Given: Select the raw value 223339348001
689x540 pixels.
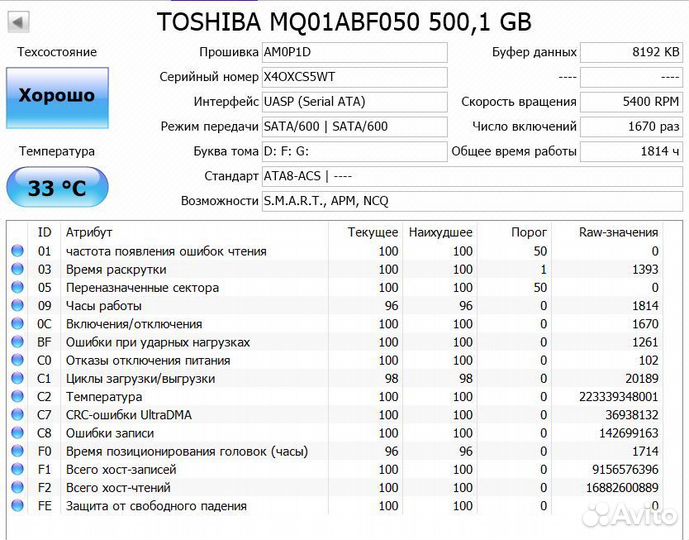Looking at the screenshot, I should (619, 397).
